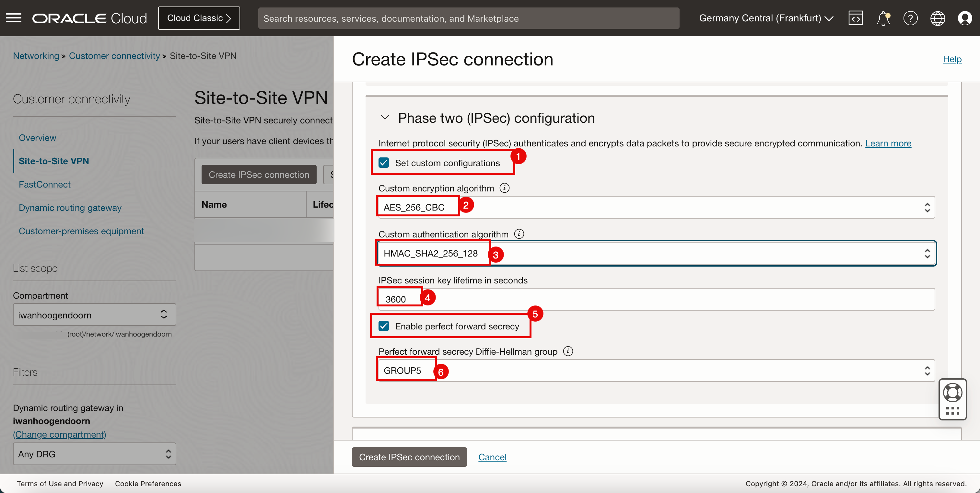980x493 pixels.
Task: Switch region from Germany Central (Frankfurt)
Action: (x=766, y=18)
